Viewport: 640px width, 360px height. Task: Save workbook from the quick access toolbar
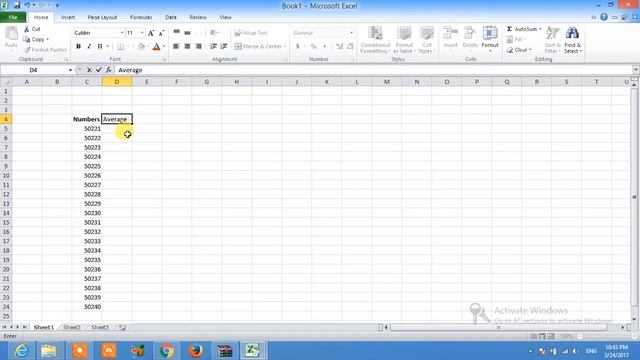pos(17,6)
